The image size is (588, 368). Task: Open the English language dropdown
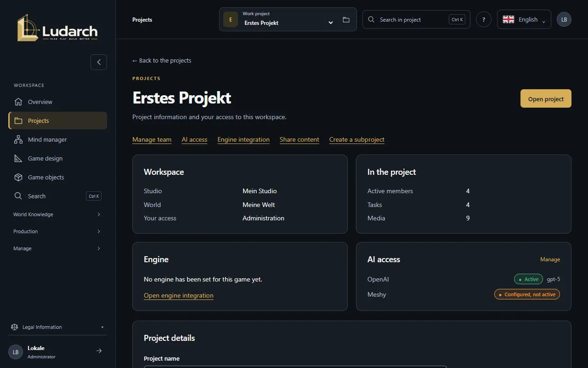pos(524,19)
